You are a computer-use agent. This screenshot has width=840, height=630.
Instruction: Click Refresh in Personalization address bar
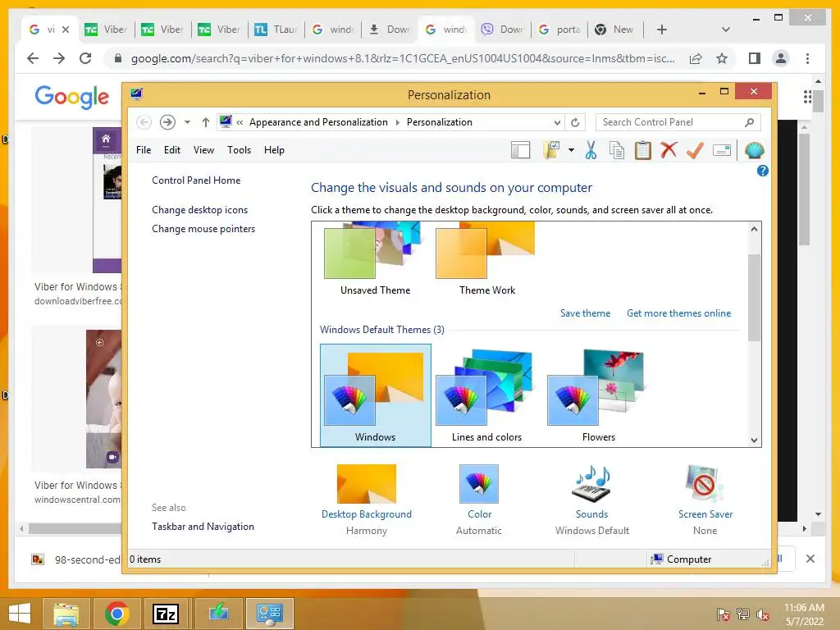tap(575, 123)
